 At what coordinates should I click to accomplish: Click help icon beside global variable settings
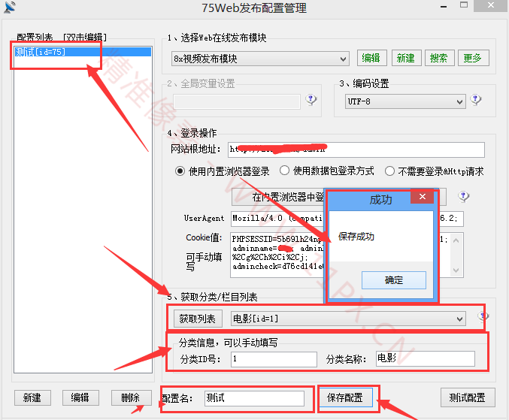311,101
